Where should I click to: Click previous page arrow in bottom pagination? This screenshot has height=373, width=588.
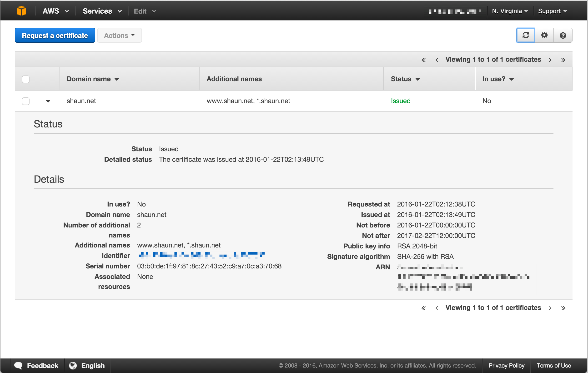[437, 308]
